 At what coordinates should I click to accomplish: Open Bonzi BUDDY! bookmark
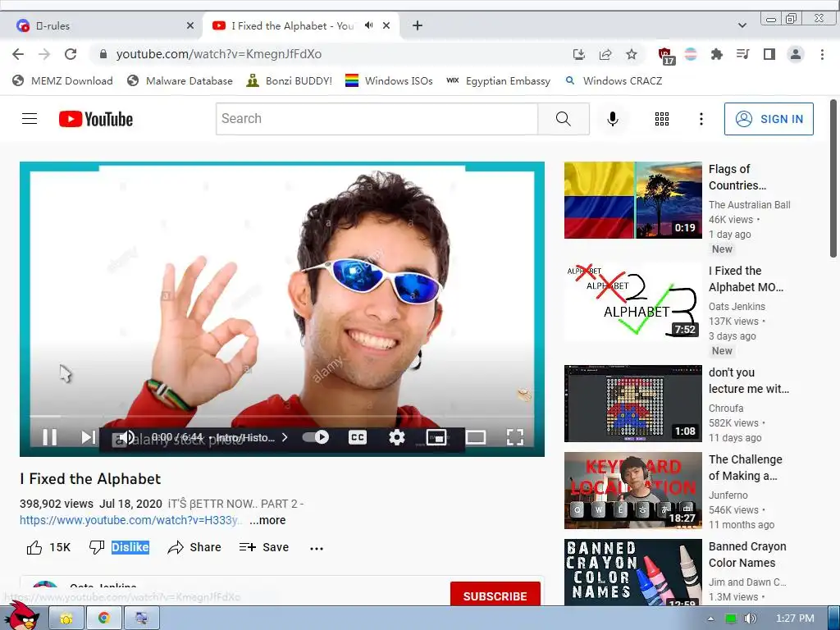coord(290,81)
